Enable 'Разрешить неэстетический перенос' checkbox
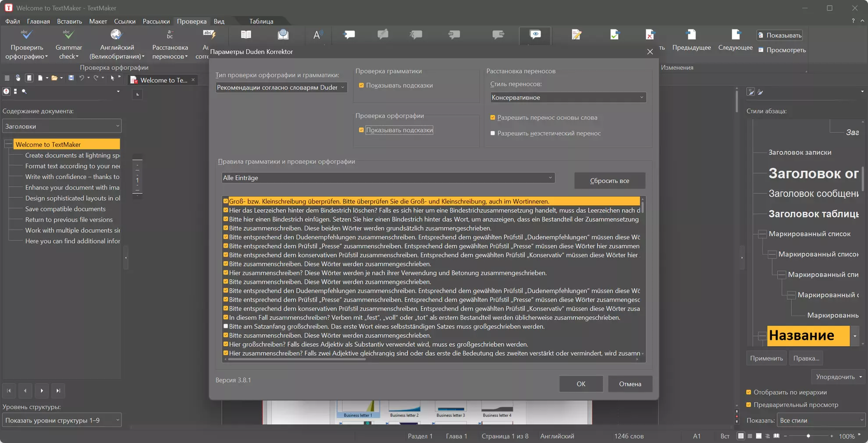 493,133
